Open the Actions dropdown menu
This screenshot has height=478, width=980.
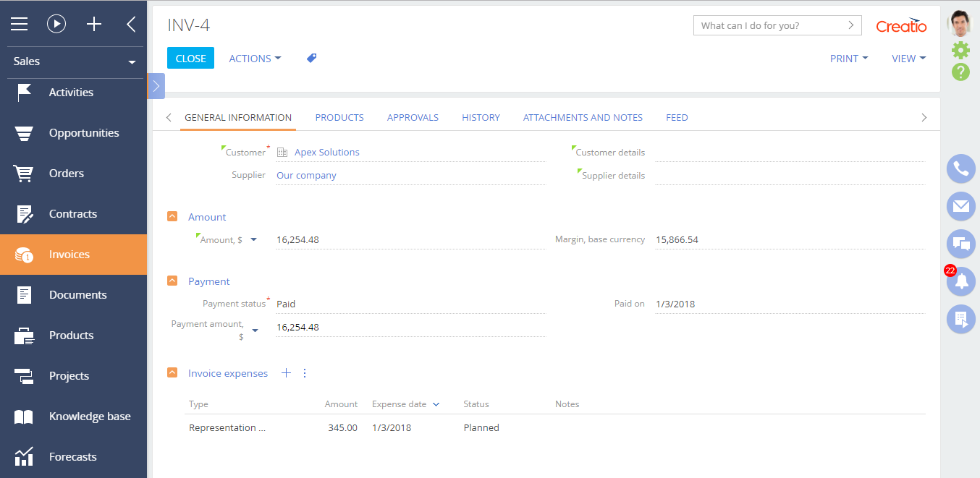[x=255, y=59]
